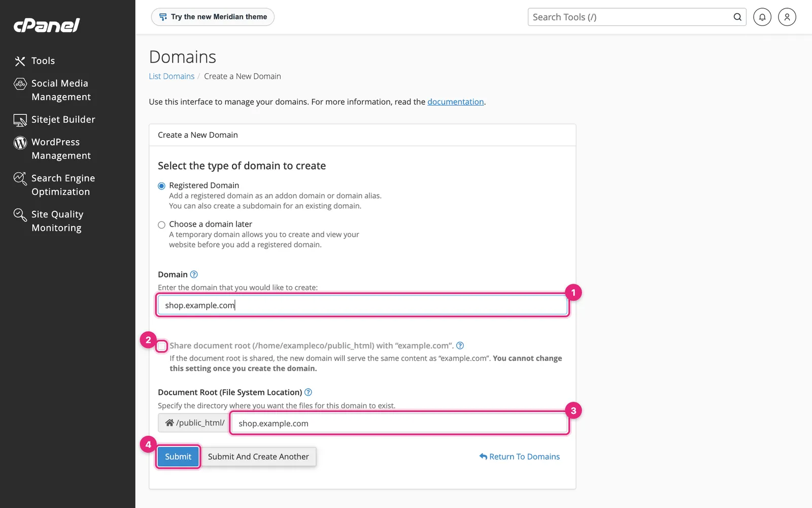Open Social Media Management icon
812x508 pixels.
20,83
